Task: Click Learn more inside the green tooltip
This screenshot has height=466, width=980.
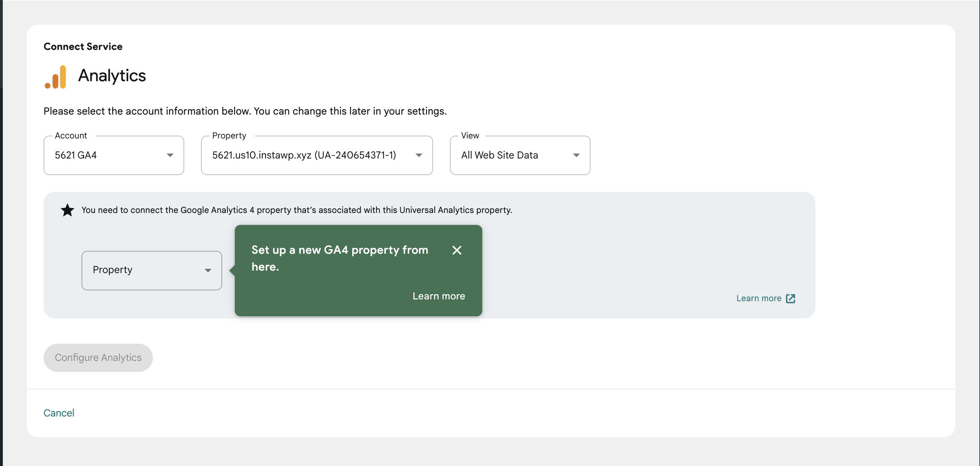Action: click(x=439, y=296)
